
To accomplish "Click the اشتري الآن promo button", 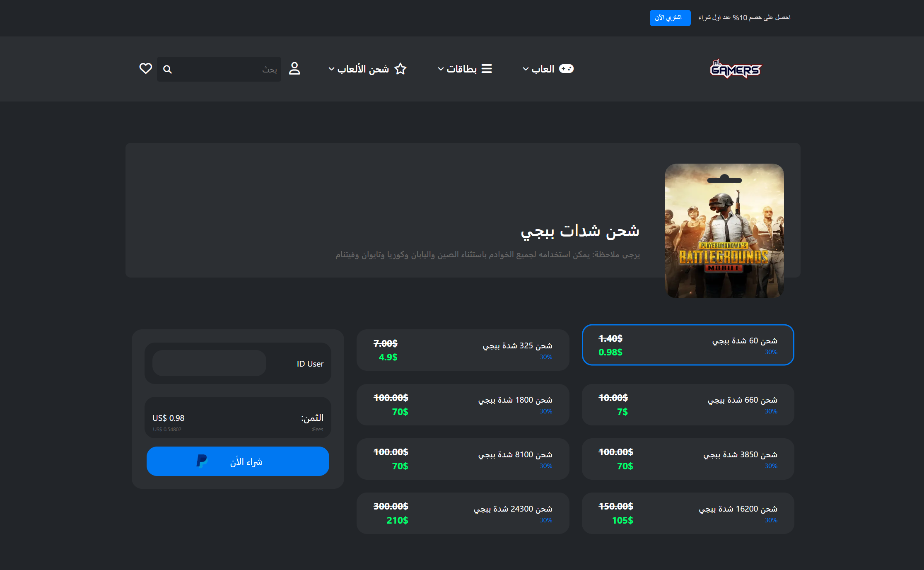I will click(x=670, y=18).
